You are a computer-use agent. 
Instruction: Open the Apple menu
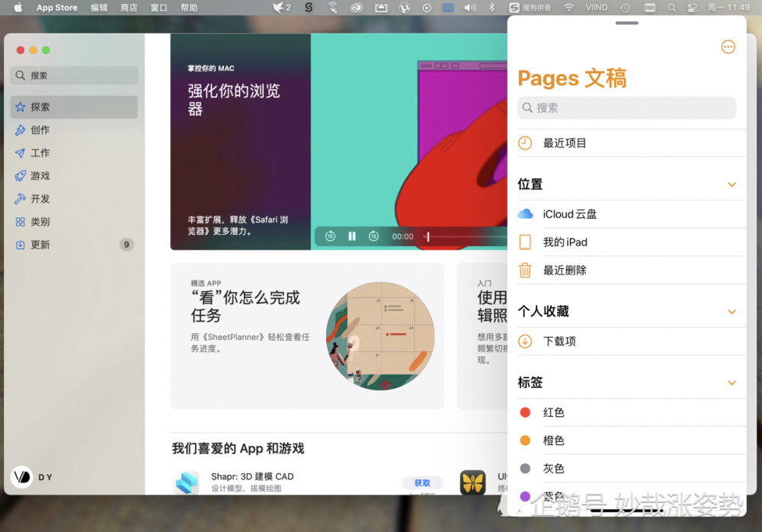[18, 8]
